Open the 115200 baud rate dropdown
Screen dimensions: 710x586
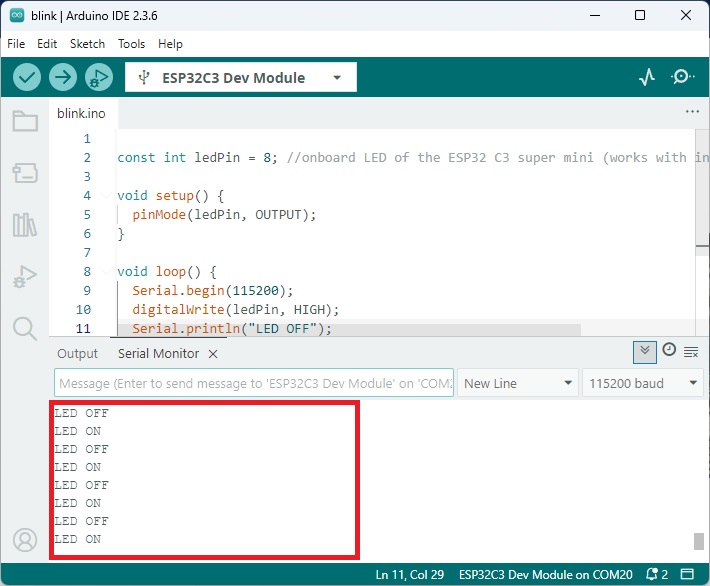tap(643, 383)
